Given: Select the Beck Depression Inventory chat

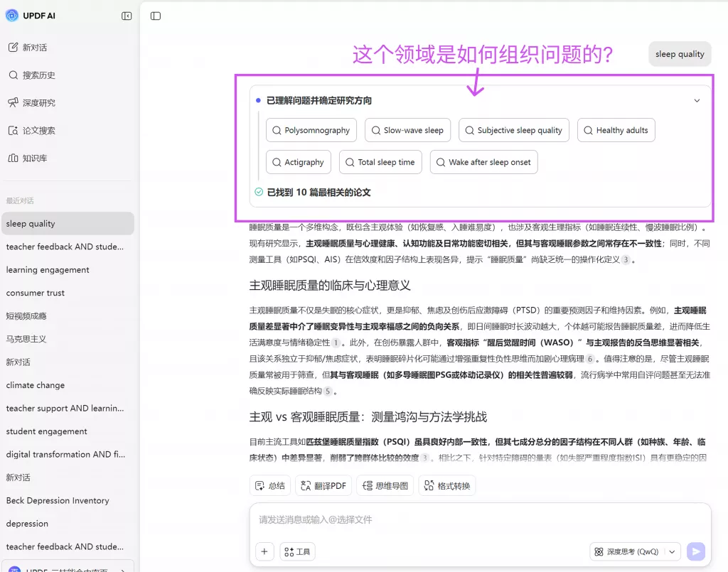Looking at the screenshot, I should point(58,500).
